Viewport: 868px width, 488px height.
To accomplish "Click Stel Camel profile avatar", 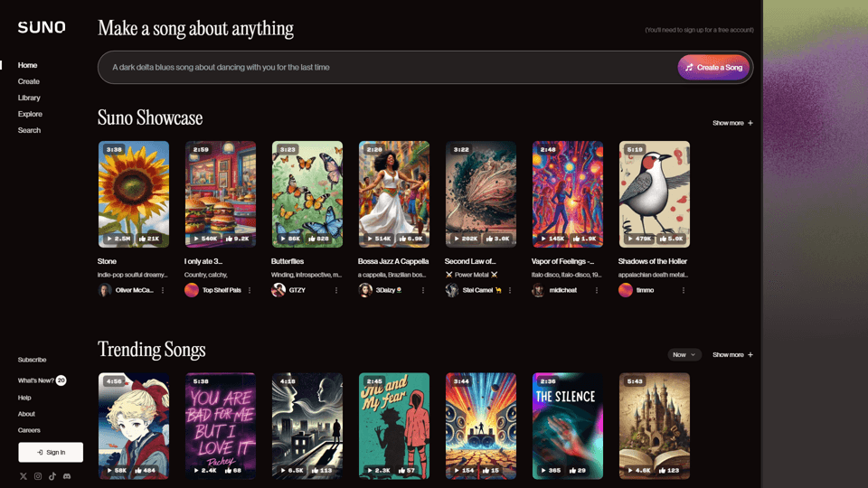I will point(452,290).
